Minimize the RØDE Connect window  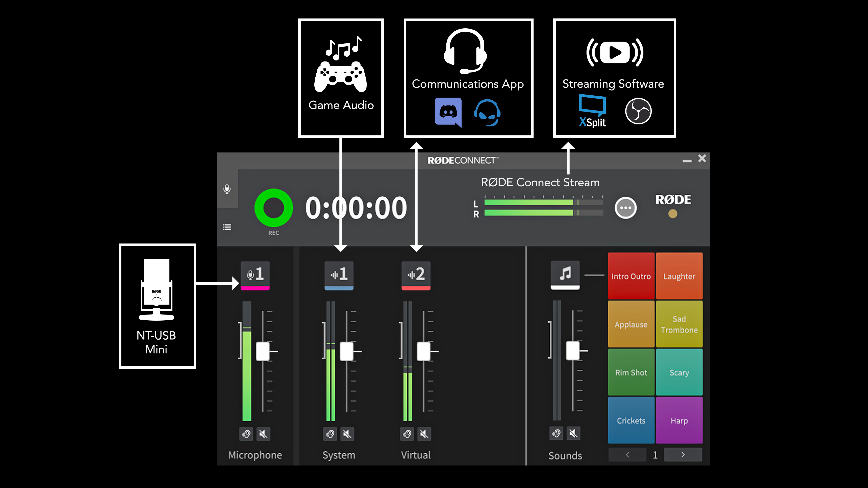[x=687, y=161]
